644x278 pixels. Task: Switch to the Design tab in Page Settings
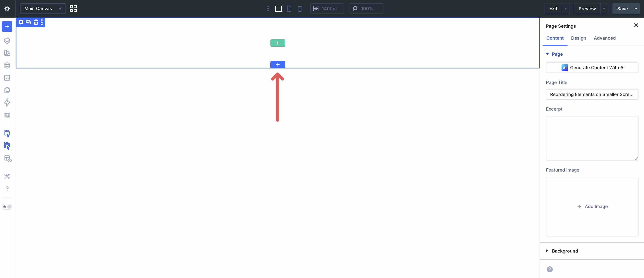pyautogui.click(x=579, y=38)
